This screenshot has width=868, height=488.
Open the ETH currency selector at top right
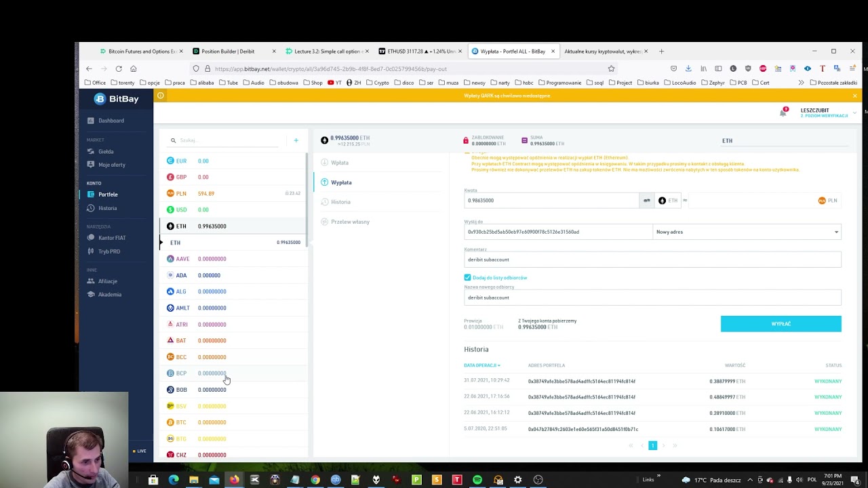click(x=783, y=141)
